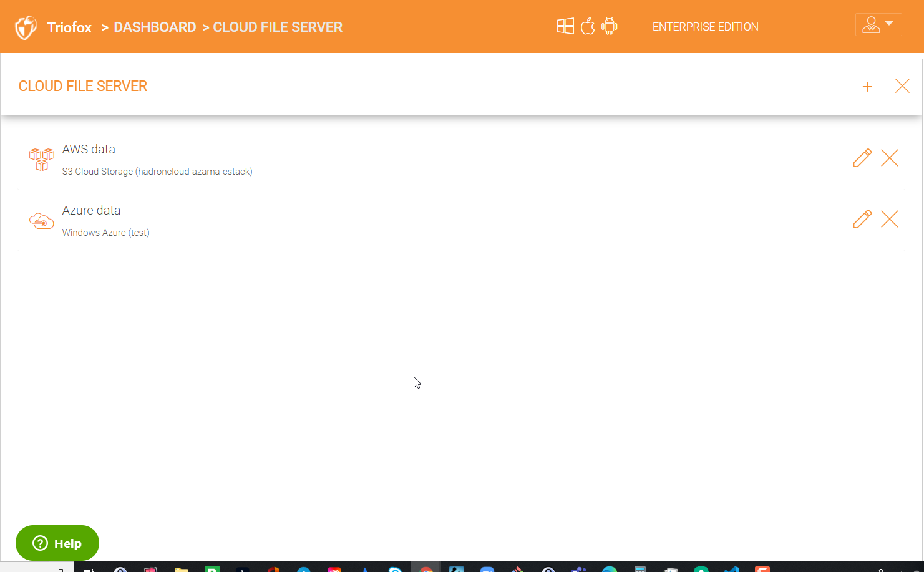
Task: Close the Cloud File Server panel
Action: coord(902,86)
